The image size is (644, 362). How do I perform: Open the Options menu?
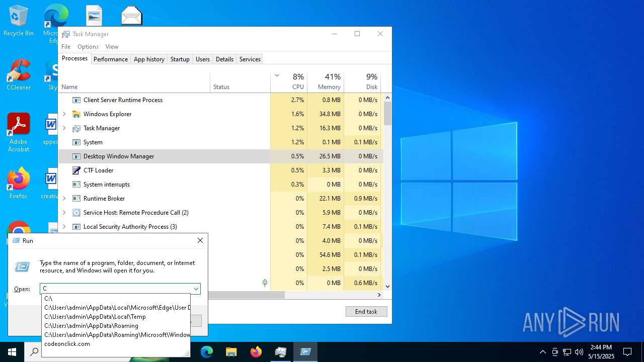pos(88,47)
